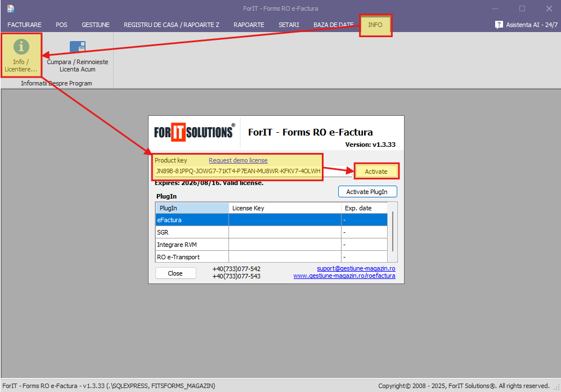Click the Version: v1.3.33 text
Screen dimensions: 561x392
click(x=370, y=145)
